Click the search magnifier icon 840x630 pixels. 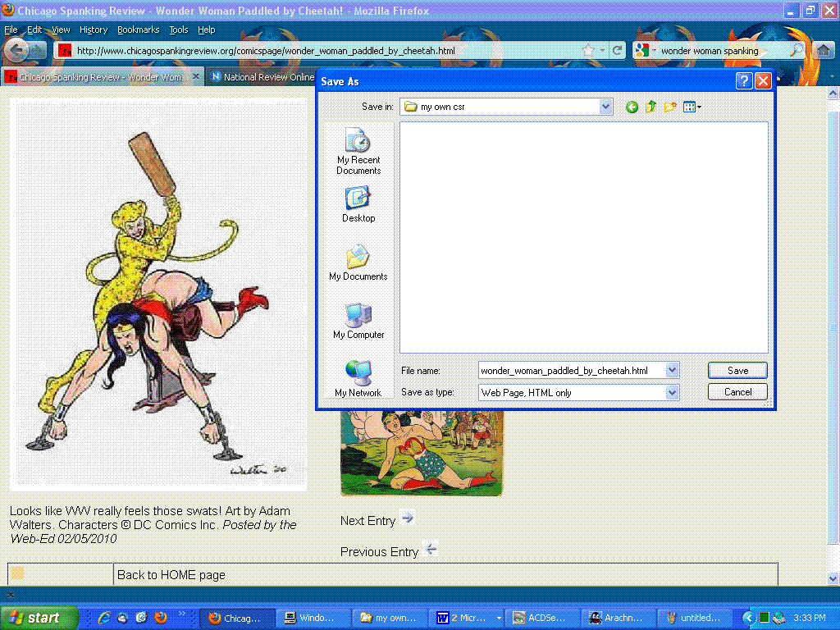(797, 50)
